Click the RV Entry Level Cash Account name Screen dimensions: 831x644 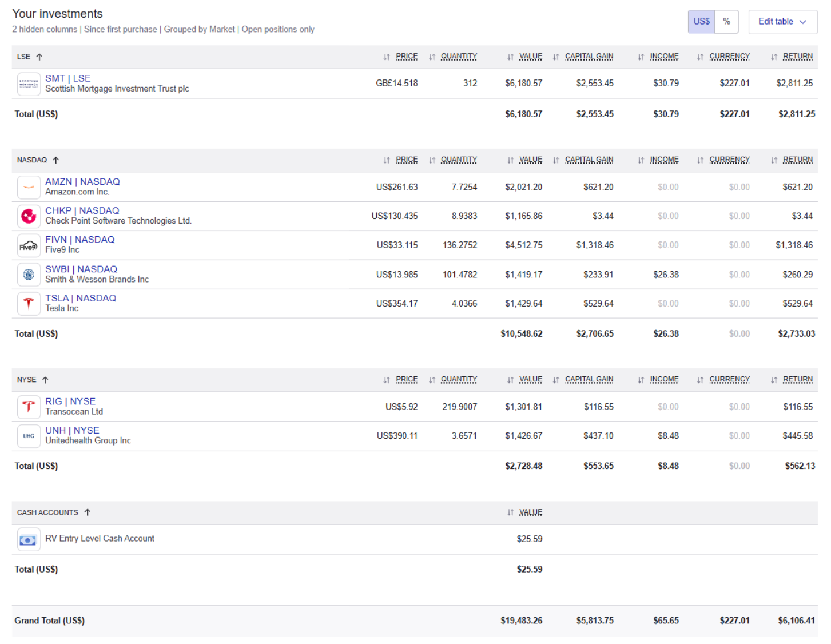tap(100, 538)
